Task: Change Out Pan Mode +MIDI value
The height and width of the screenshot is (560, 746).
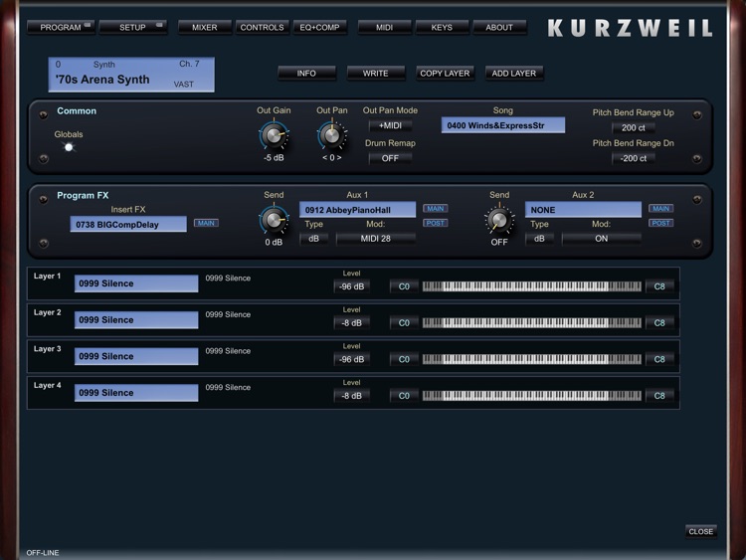Action: [390, 125]
